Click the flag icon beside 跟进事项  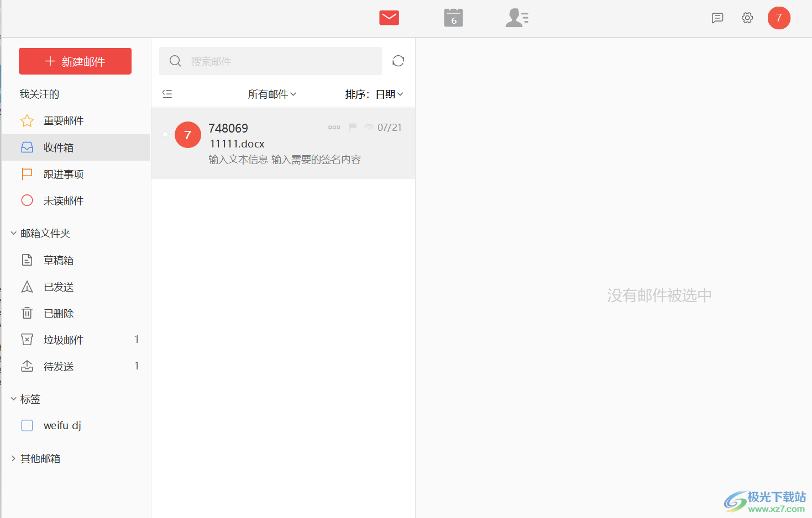pyautogui.click(x=27, y=174)
